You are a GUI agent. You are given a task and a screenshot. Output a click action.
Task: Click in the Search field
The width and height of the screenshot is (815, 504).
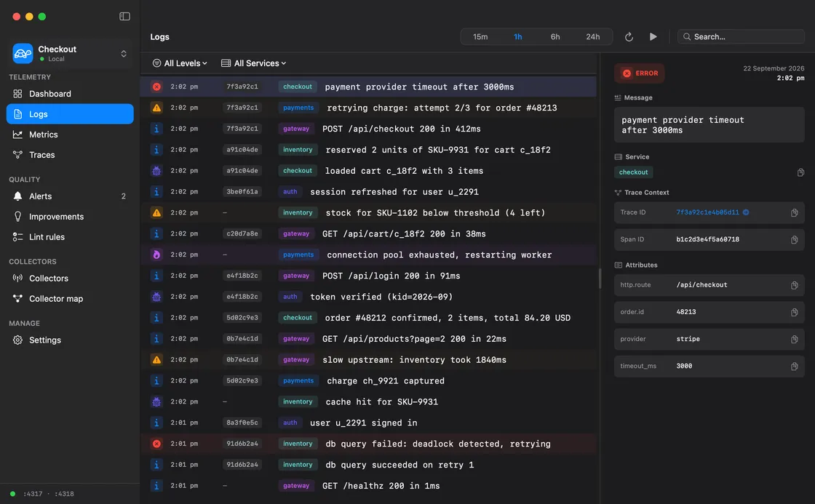point(742,37)
